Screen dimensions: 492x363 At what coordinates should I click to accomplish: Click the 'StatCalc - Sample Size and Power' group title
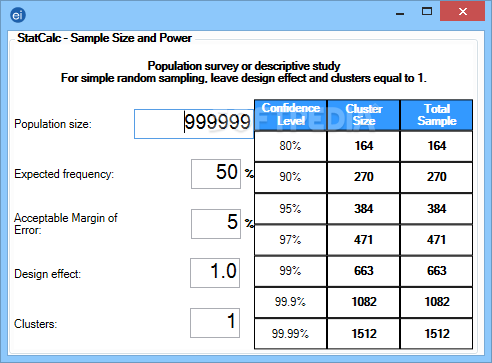click(x=104, y=38)
